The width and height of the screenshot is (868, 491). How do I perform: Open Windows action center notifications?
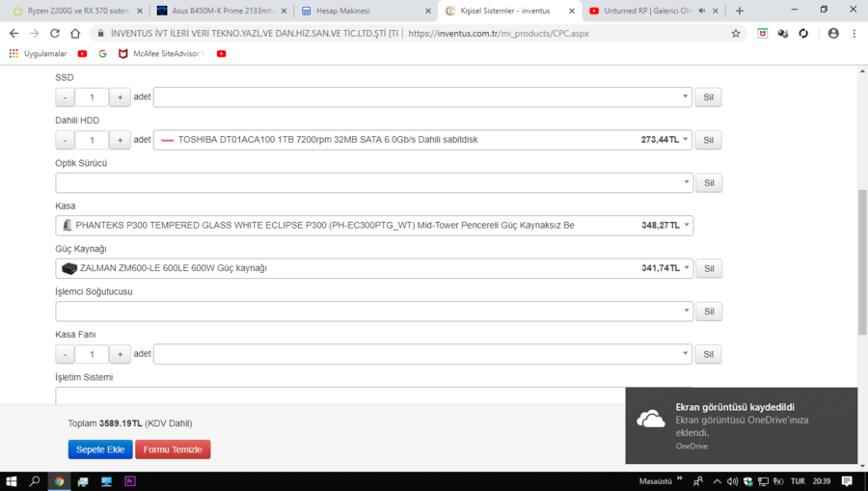point(847,481)
